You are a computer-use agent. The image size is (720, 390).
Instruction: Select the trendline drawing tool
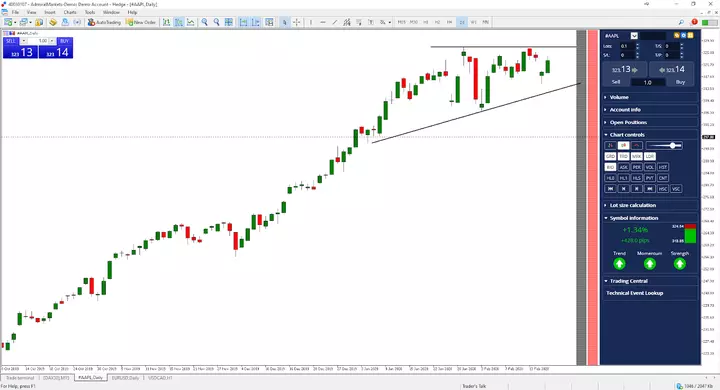tap(335, 22)
